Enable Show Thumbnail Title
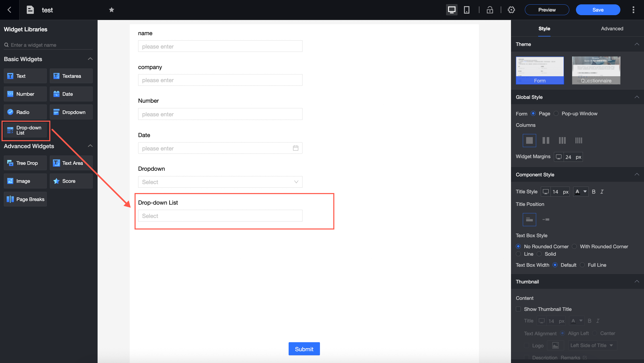This screenshot has width=644, height=363. [x=518, y=309]
